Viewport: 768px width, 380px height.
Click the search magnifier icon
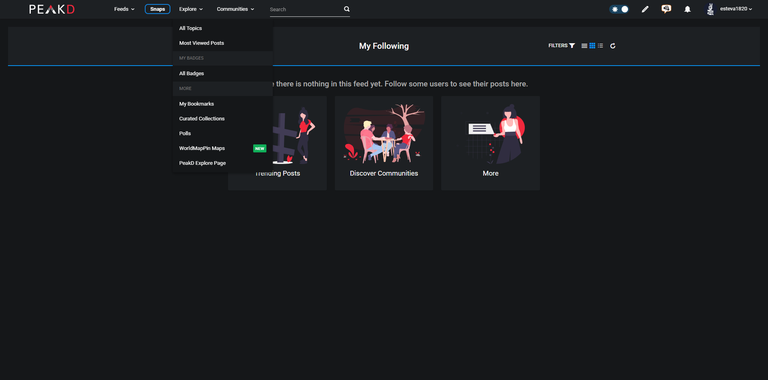pyautogui.click(x=346, y=9)
